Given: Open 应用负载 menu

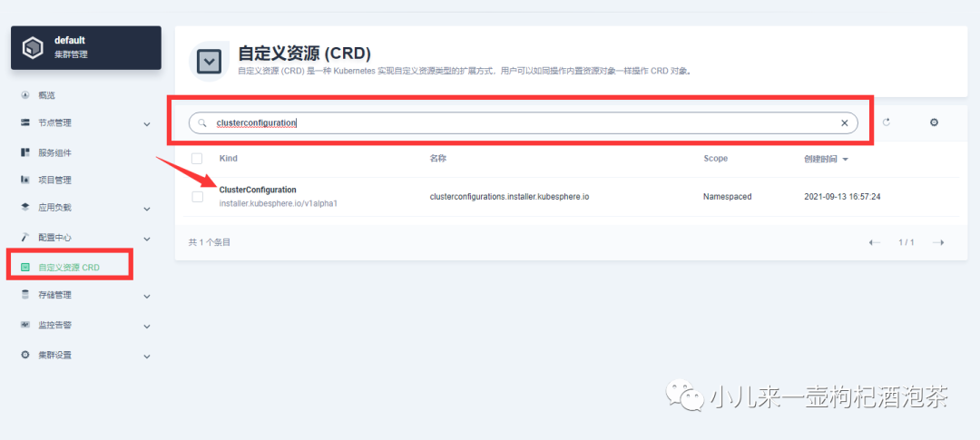Looking at the screenshot, I should pos(55,208).
